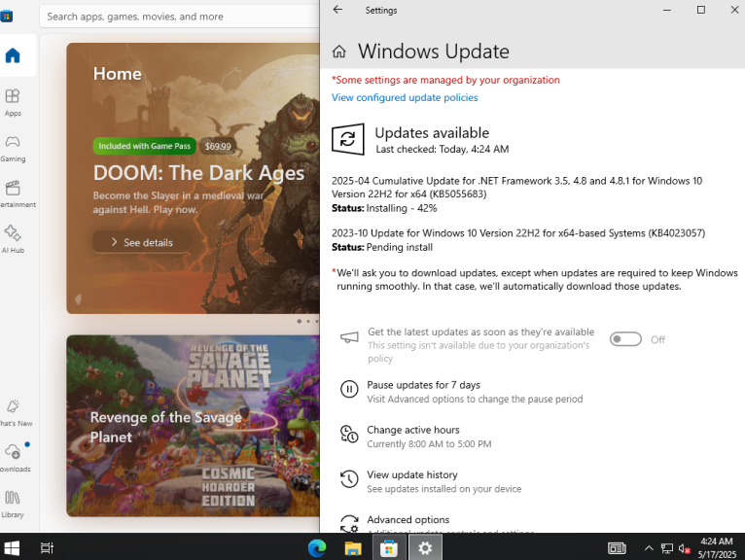Open the DOOM: The Dark Ages banner title
Screen dimensions: 745x560
tap(198, 173)
